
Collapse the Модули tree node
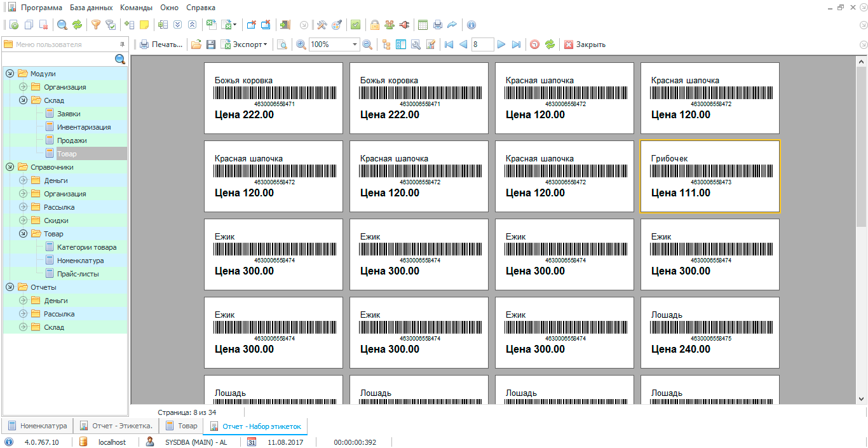click(10, 74)
